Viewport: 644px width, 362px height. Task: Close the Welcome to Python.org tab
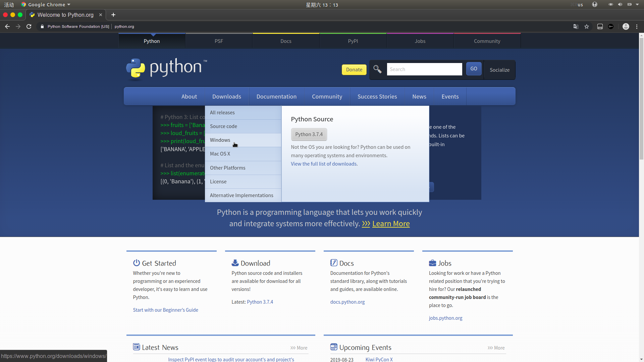tap(101, 15)
